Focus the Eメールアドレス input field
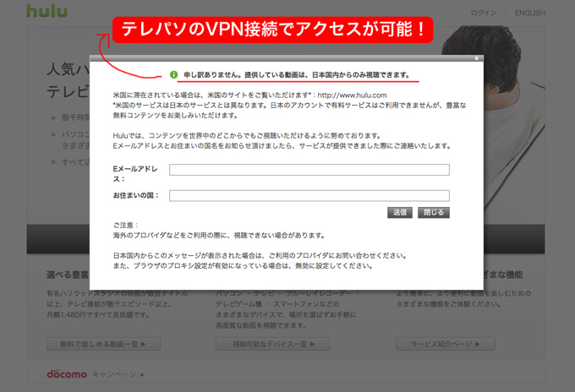The width and height of the screenshot is (575, 392). pyautogui.click(x=309, y=170)
